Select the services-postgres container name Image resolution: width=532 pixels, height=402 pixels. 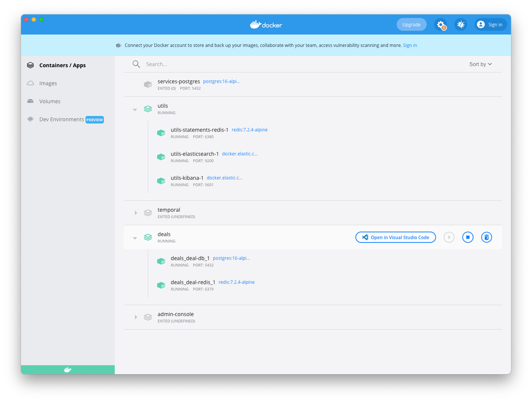(179, 81)
